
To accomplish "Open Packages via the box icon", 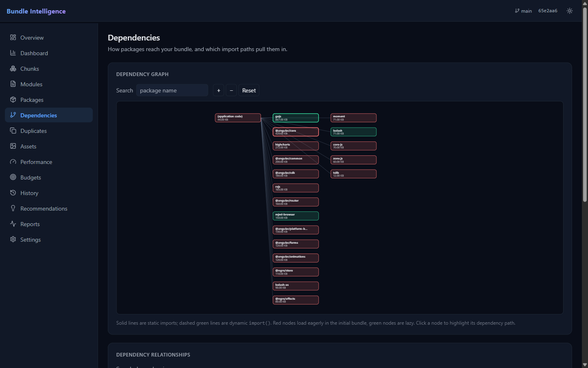I will tap(13, 99).
